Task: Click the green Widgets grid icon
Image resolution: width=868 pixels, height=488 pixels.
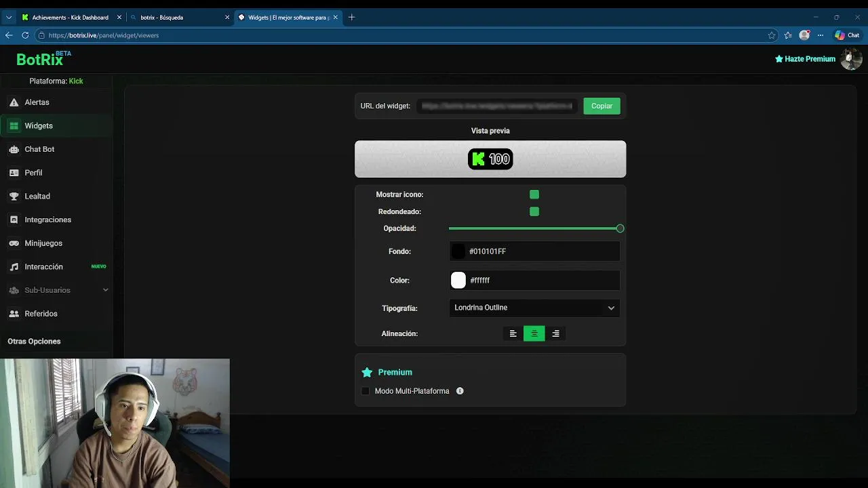Action: tap(14, 126)
